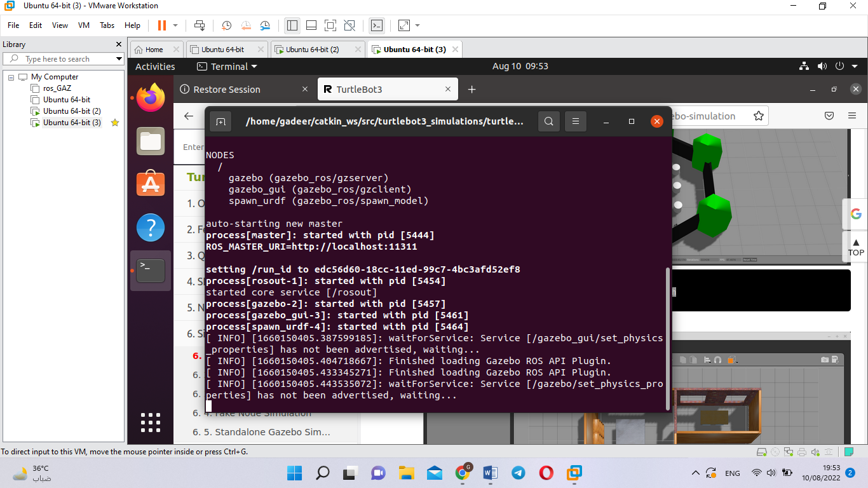Open the Terminal dropdown in the top bar

click(x=226, y=66)
